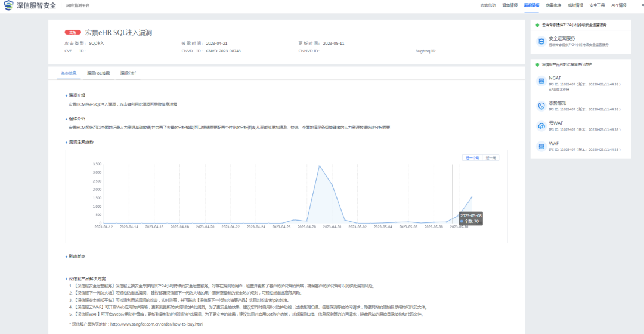
Task: Click the 组件介绍 section heading
Action: pos(77,119)
